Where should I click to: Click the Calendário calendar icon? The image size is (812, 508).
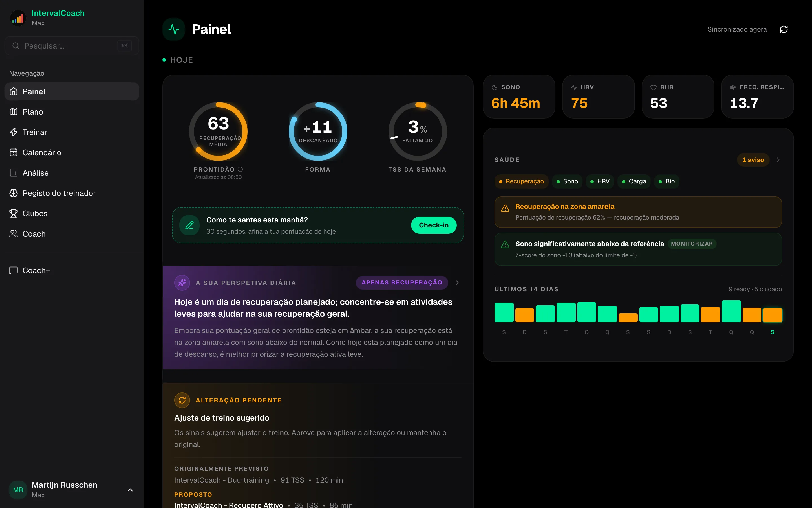point(14,152)
